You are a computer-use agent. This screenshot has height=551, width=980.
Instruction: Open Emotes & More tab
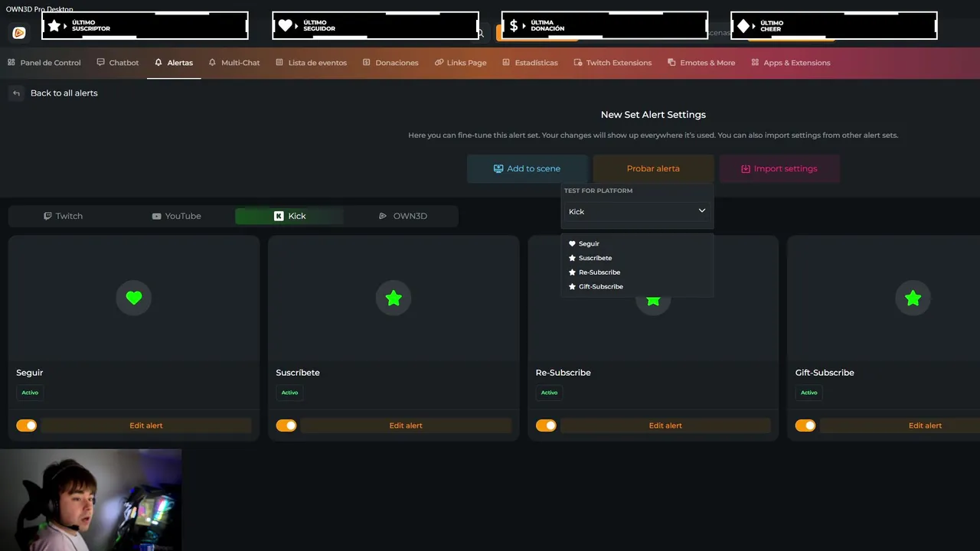701,63
